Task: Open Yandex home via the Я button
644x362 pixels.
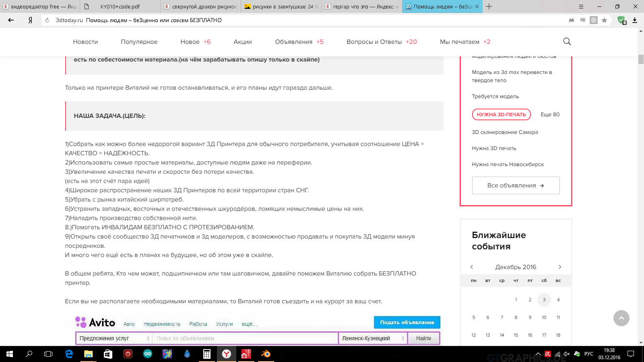Action: click(30, 20)
